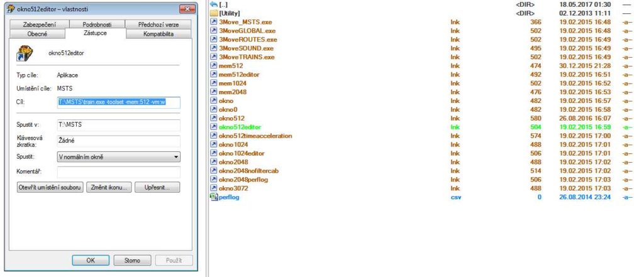Click the perflog csv file icon
644x277 pixels.
point(214,197)
